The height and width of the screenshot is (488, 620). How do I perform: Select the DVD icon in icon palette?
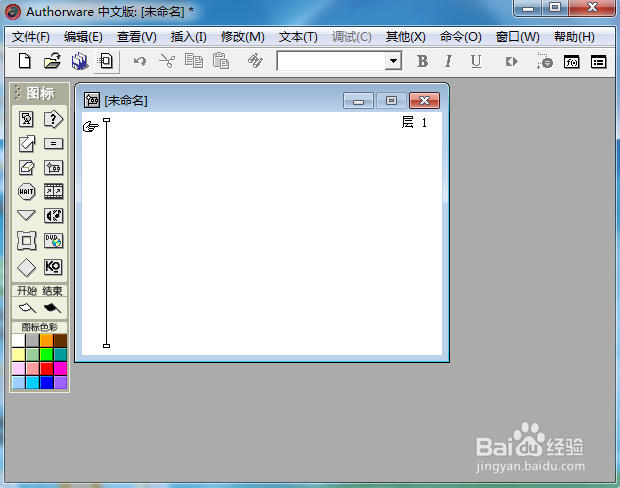point(53,240)
